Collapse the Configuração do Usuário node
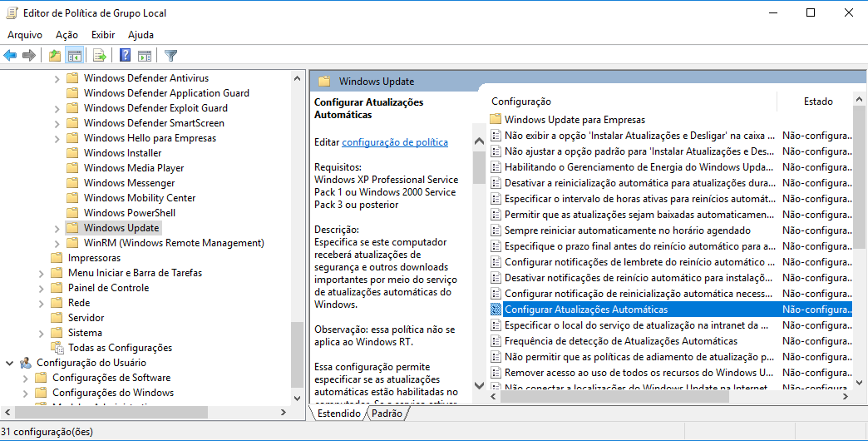The image size is (868, 441). 9,363
